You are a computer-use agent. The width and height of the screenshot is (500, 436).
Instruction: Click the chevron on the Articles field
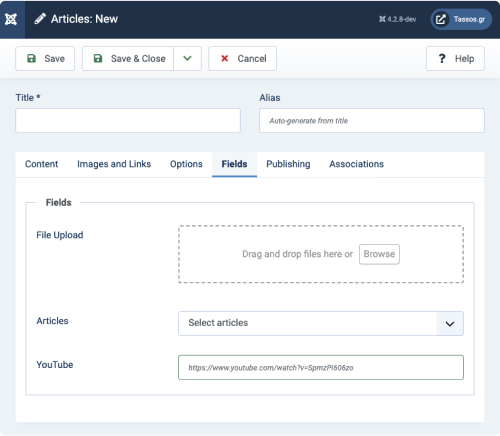pos(450,324)
